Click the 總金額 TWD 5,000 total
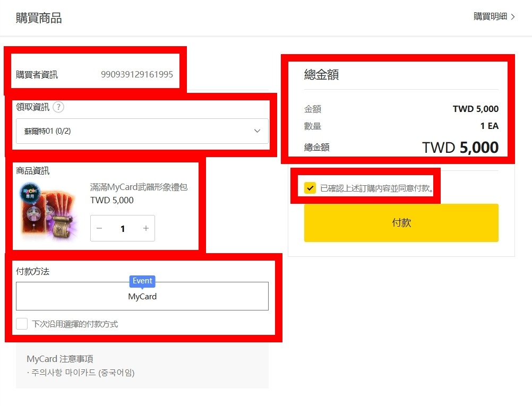The width and height of the screenshot is (532, 406). coord(460,148)
